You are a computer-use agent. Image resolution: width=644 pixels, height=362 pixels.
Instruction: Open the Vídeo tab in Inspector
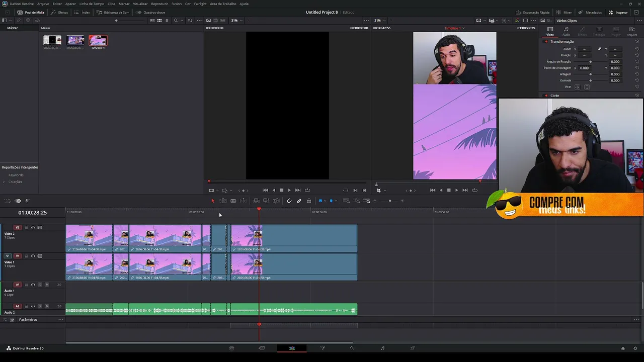click(x=550, y=31)
